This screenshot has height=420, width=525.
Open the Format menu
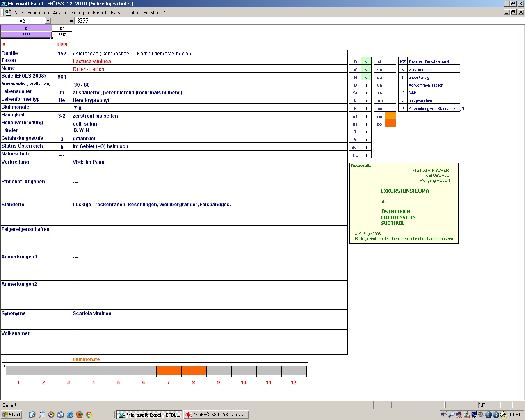100,13
